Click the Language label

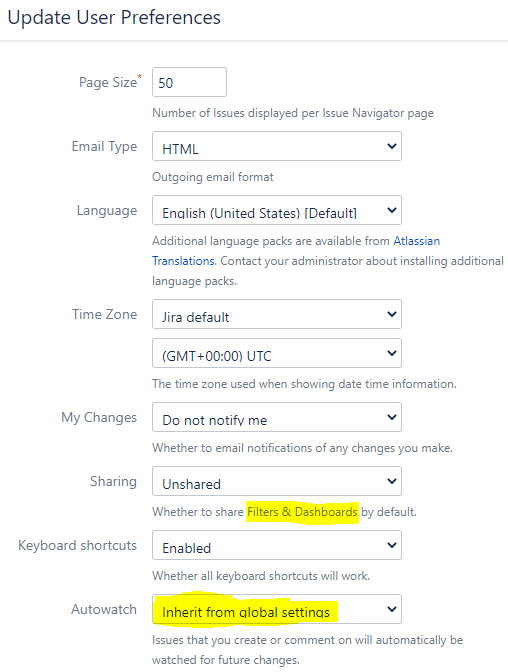pyautogui.click(x=107, y=210)
